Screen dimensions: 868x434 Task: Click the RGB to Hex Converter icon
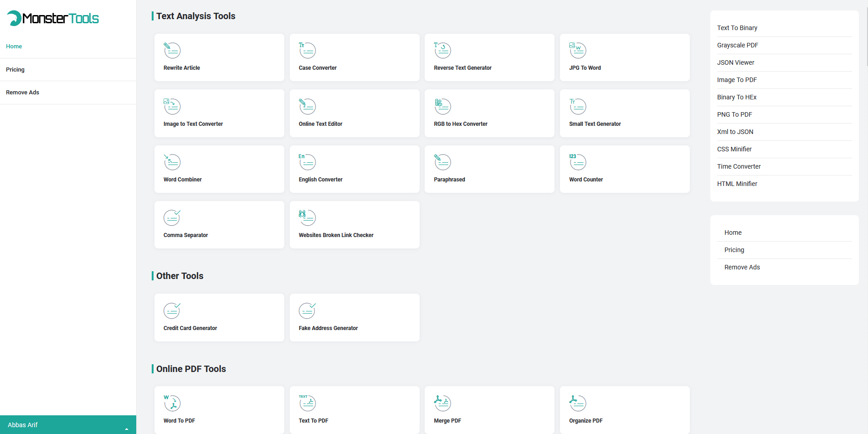442,106
